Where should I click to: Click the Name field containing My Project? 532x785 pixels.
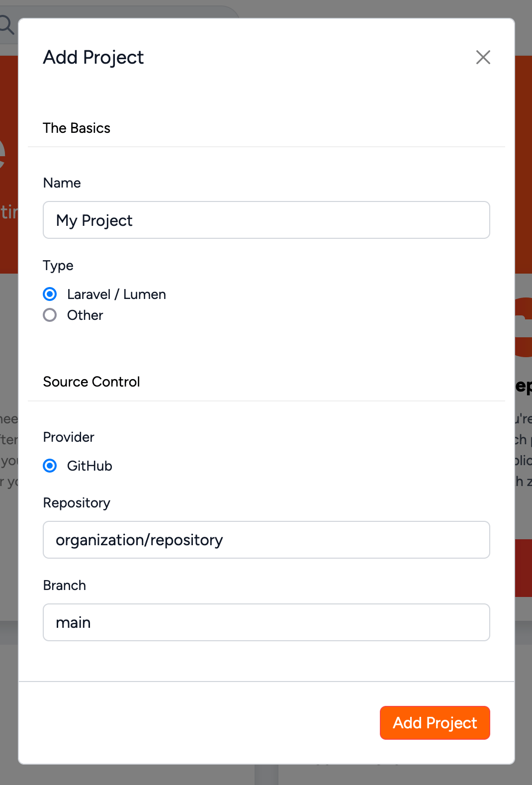pyautogui.click(x=266, y=220)
